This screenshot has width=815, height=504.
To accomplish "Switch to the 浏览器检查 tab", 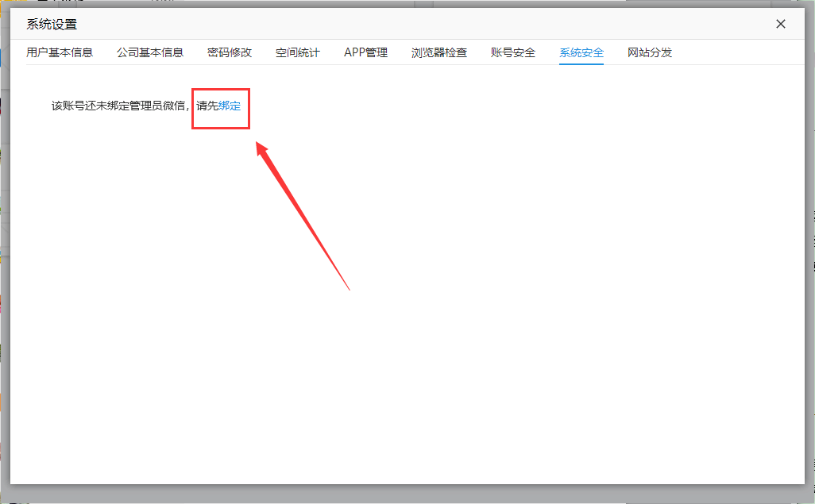I will pos(439,52).
